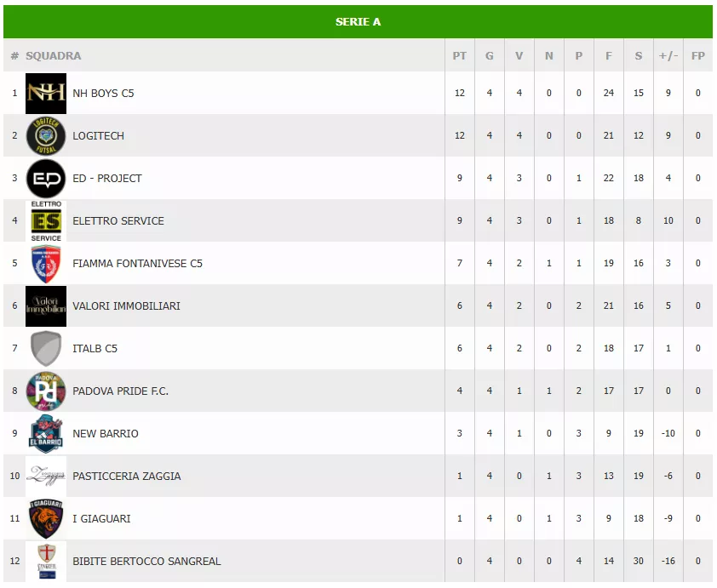Sort by the +/- goal difference header
The height and width of the screenshot is (588, 717).
click(668, 56)
